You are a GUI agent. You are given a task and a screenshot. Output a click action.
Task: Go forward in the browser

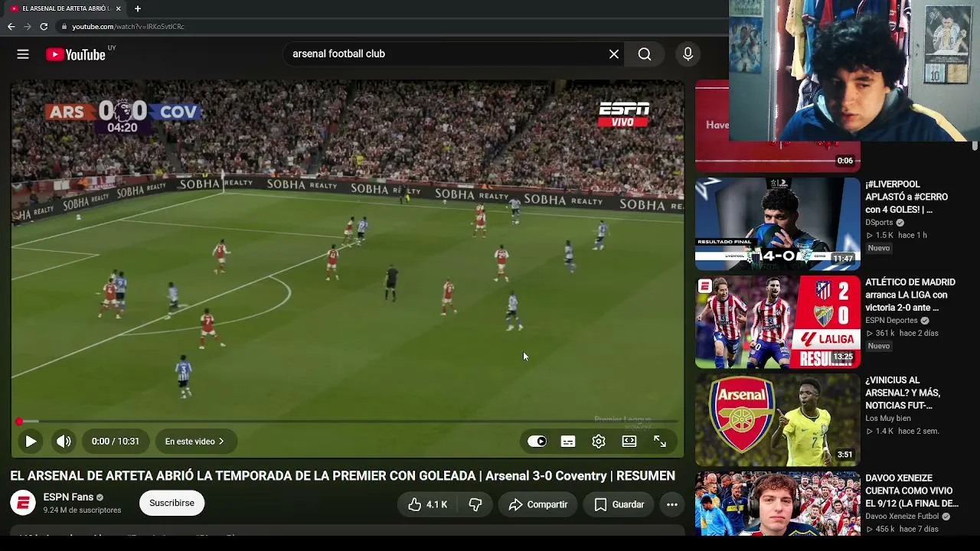[x=28, y=27]
